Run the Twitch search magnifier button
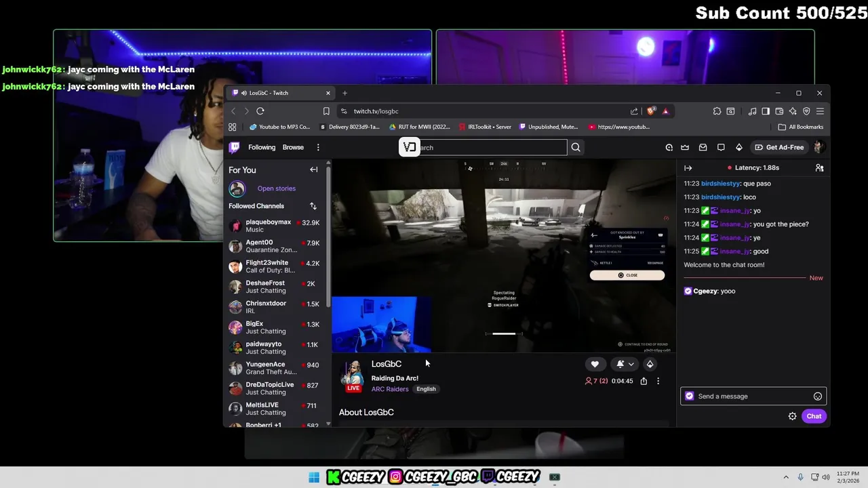 (576, 147)
